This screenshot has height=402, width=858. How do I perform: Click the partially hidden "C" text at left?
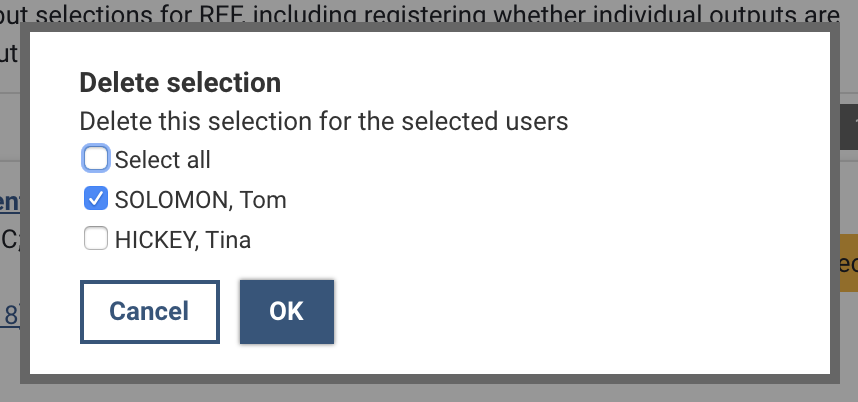tap(9, 240)
